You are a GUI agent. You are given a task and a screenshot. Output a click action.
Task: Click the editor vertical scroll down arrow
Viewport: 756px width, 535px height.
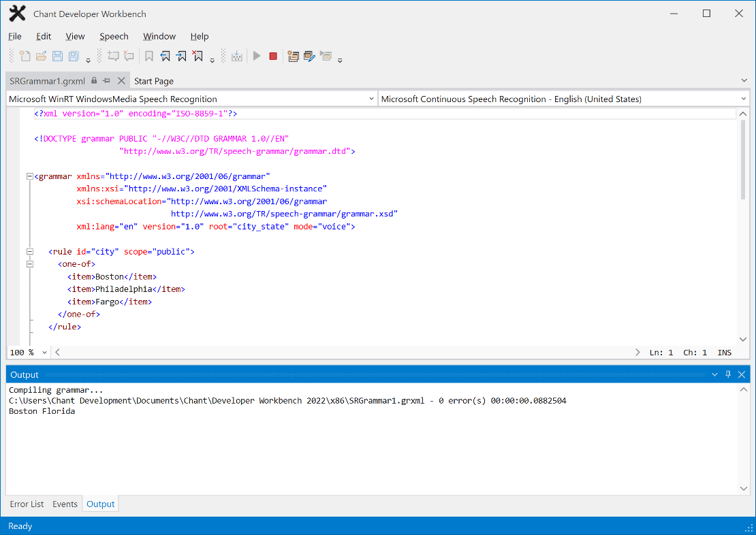(x=743, y=340)
